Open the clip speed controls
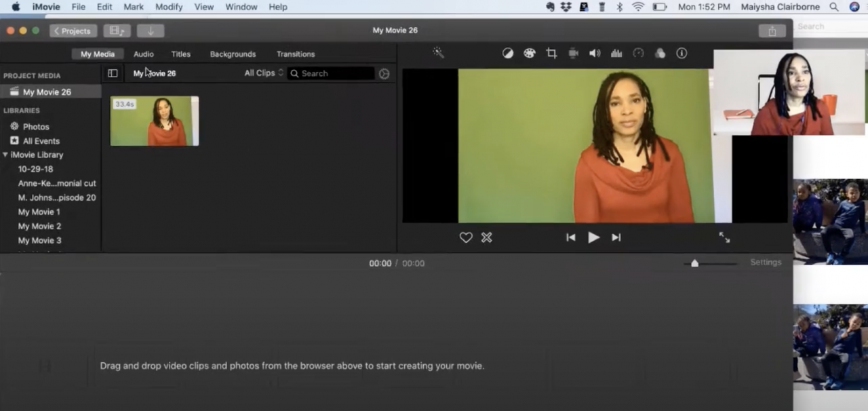The image size is (868, 411). (x=638, y=53)
